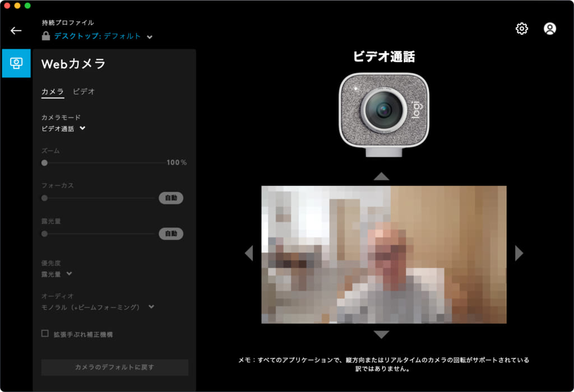Toggle the フォーカス 自動 button
The image size is (574, 392).
pos(171,198)
